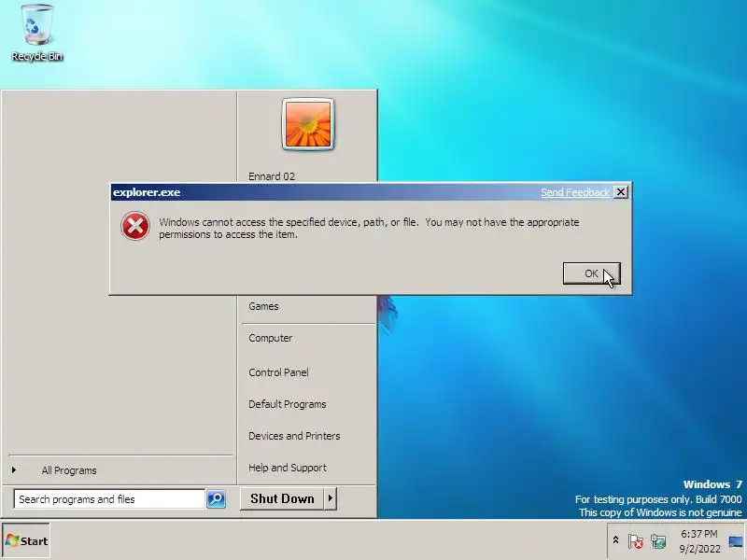
Task: Expand the All Programs list
Action: [x=68, y=470]
